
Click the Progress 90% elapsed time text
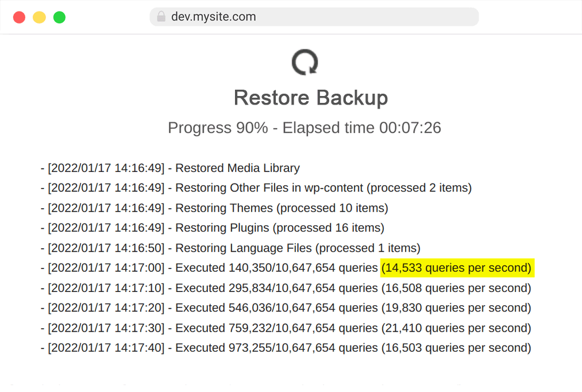pyautogui.click(x=305, y=128)
